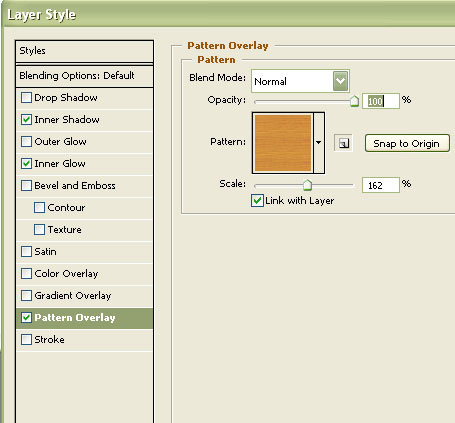Open Blending Options: Default
The height and width of the screenshot is (423, 455).
tap(84, 76)
